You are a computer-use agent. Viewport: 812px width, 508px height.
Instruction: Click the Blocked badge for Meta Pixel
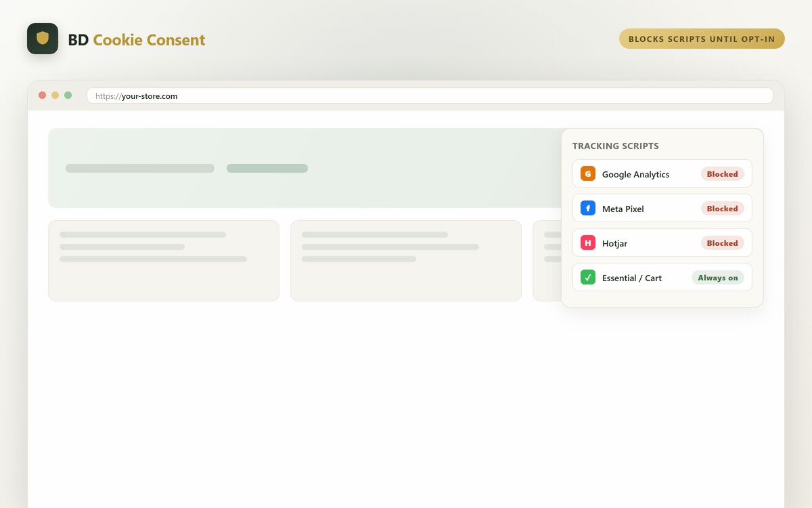[722, 209]
